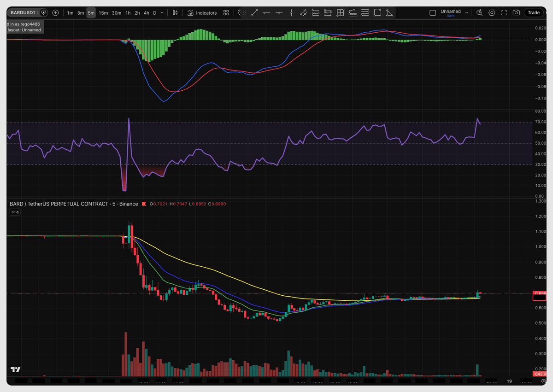Click the 30.00 RSI axis label
The height and width of the screenshot is (392, 553).
(540, 164)
